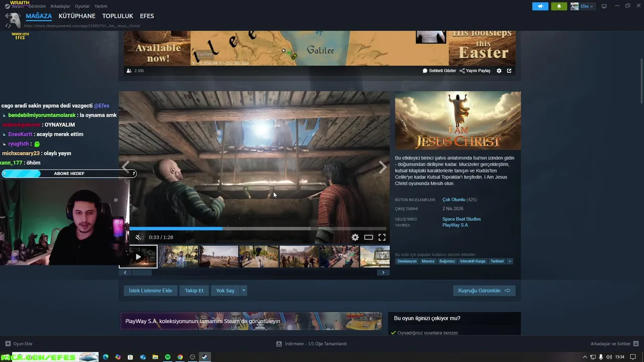Click Oyun Ekle add game button

point(19,344)
